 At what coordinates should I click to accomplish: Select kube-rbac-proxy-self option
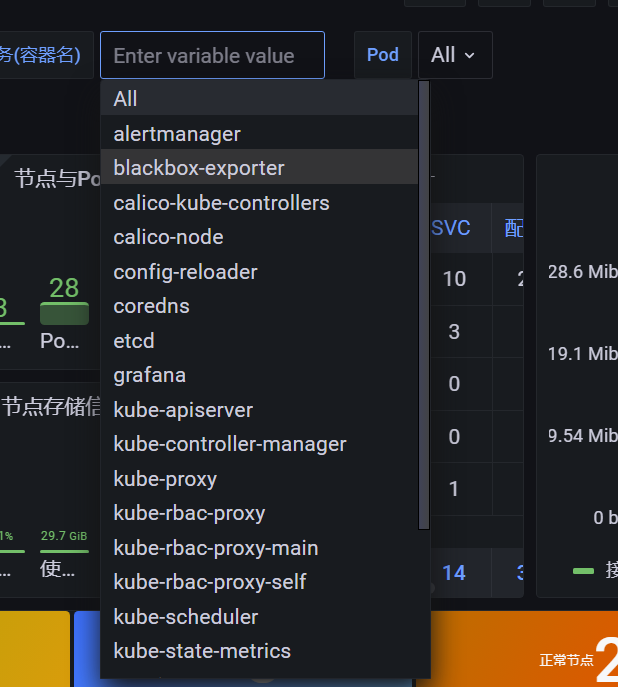click(x=259, y=582)
